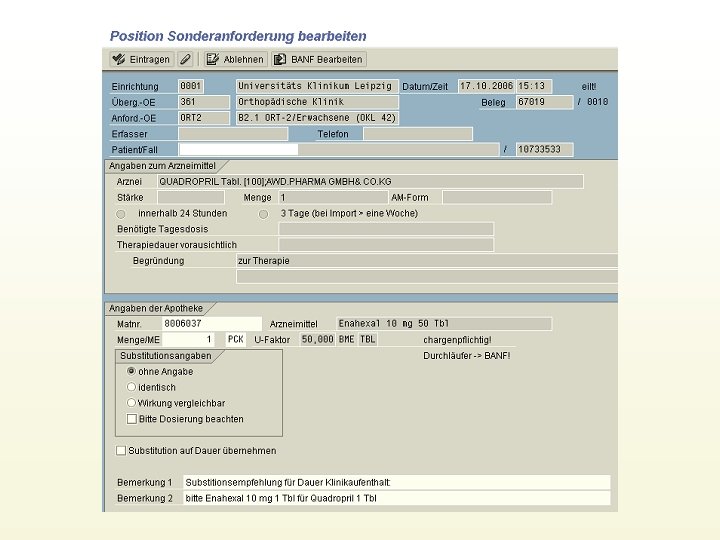
Task: Choose 'identisch' substitution option
Action: [131, 387]
